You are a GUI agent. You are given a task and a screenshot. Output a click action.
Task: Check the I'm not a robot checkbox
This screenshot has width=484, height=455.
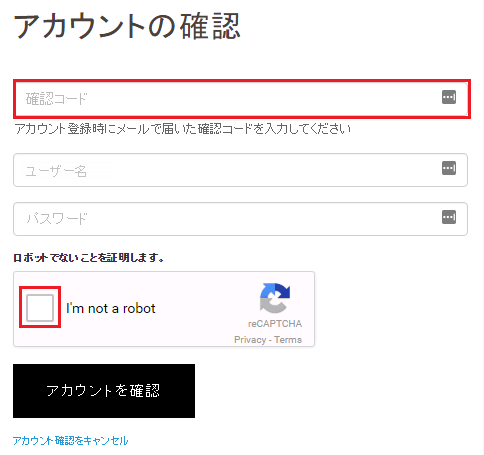[x=40, y=307]
